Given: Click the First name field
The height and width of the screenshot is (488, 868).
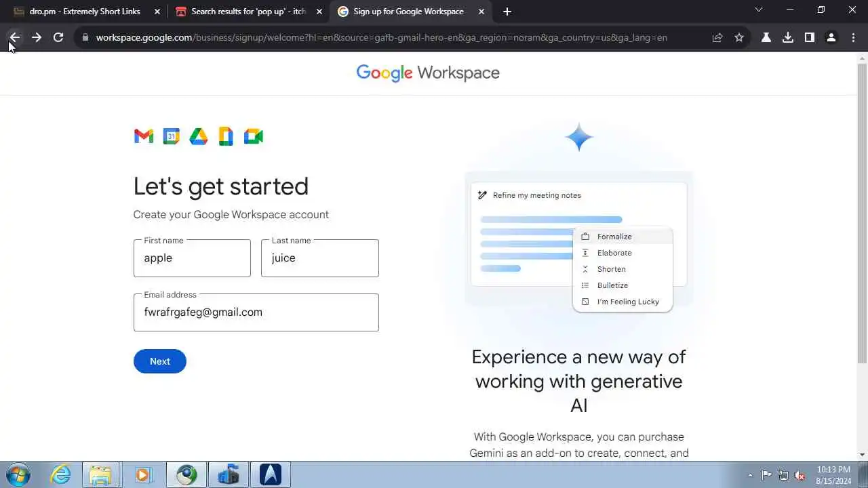Looking at the screenshot, I should point(192,258).
